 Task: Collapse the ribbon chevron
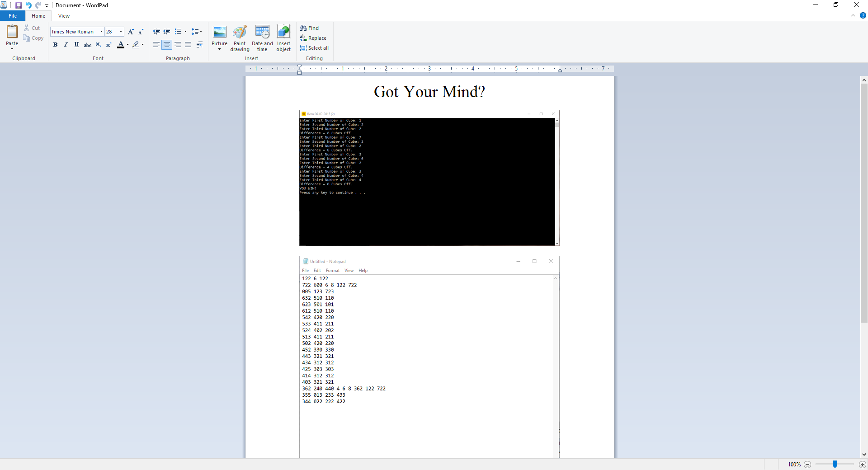point(853,15)
